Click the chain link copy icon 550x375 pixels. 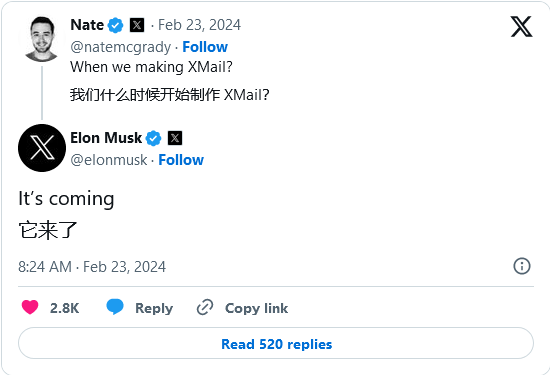pos(205,307)
